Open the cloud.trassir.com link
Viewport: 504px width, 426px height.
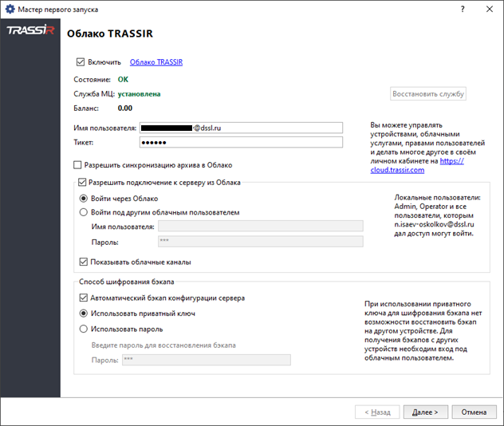pyautogui.click(x=396, y=170)
